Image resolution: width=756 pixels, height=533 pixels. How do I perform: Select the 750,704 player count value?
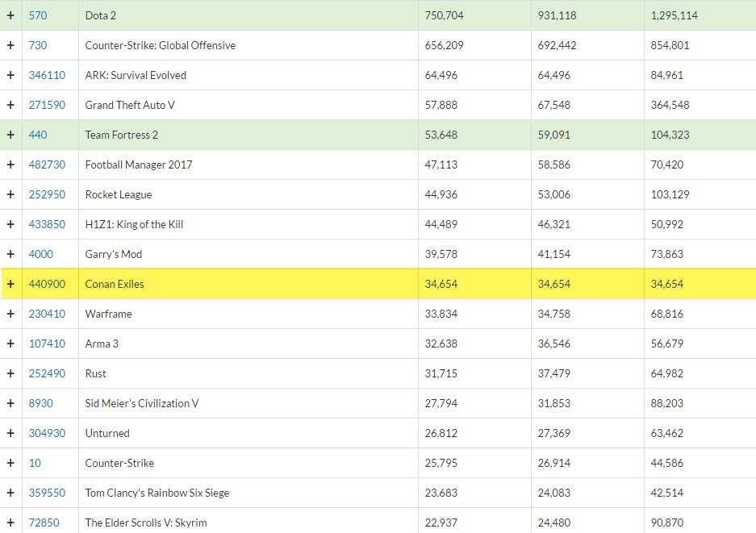point(444,15)
